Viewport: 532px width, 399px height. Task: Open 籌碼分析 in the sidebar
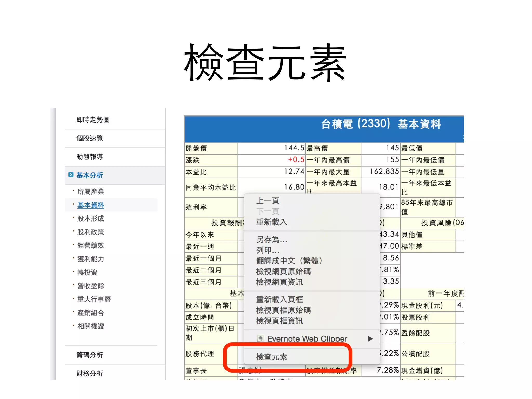click(x=89, y=355)
